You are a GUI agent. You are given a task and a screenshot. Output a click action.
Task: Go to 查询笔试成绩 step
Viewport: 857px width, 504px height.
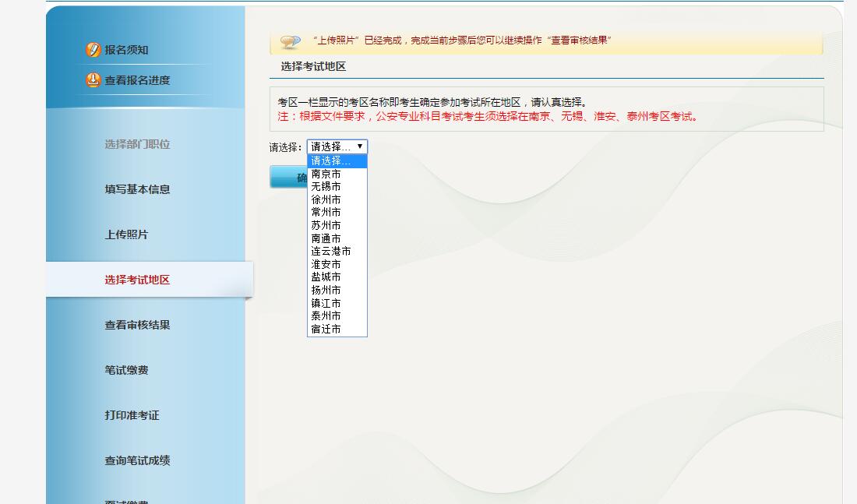(x=137, y=461)
